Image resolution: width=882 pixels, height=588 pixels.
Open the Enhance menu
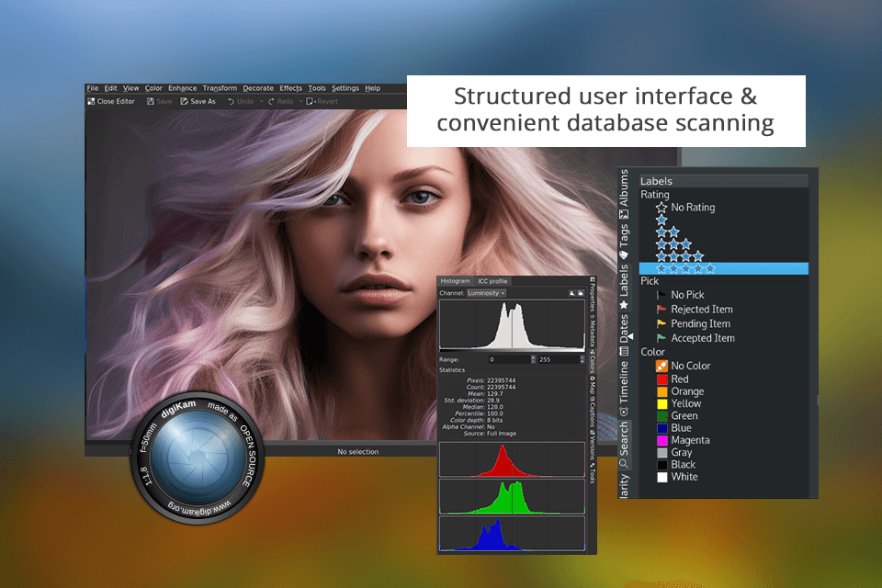click(182, 88)
